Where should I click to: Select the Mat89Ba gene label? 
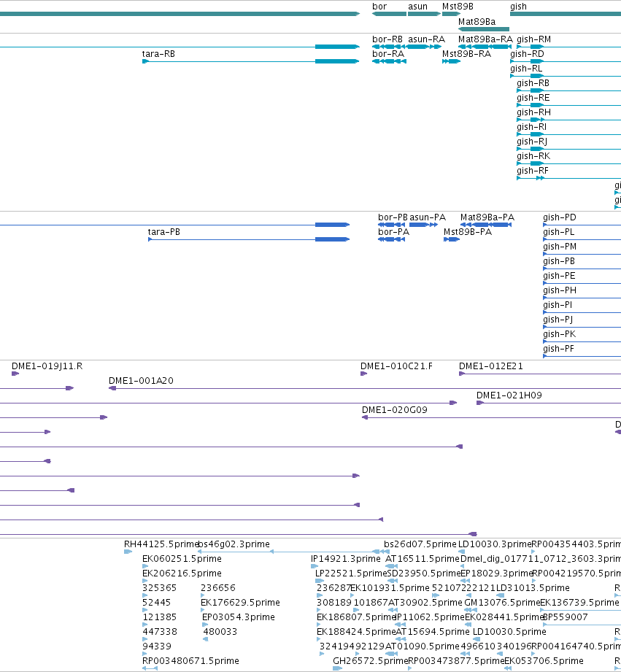click(477, 21)
